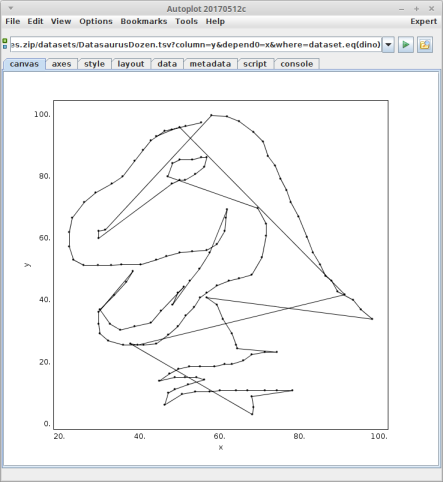
Task: Minimize the Autoplot window
Action: click(x=401, y=9)
